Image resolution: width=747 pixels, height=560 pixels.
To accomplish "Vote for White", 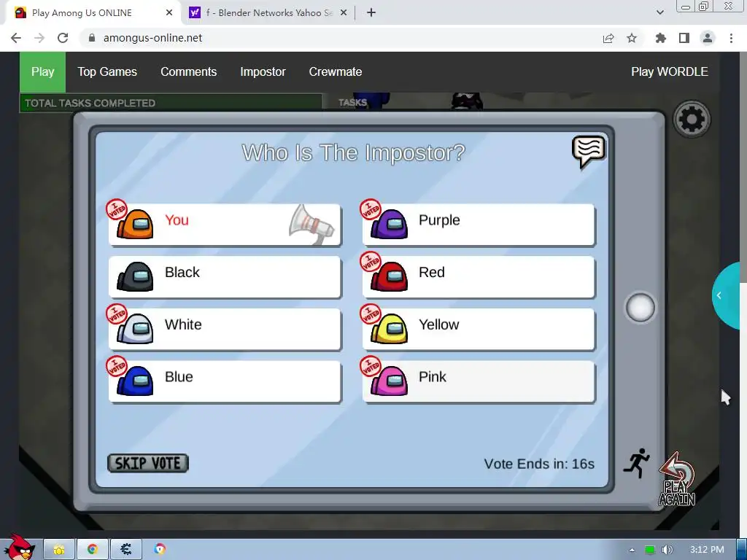I will click(225, 330).
